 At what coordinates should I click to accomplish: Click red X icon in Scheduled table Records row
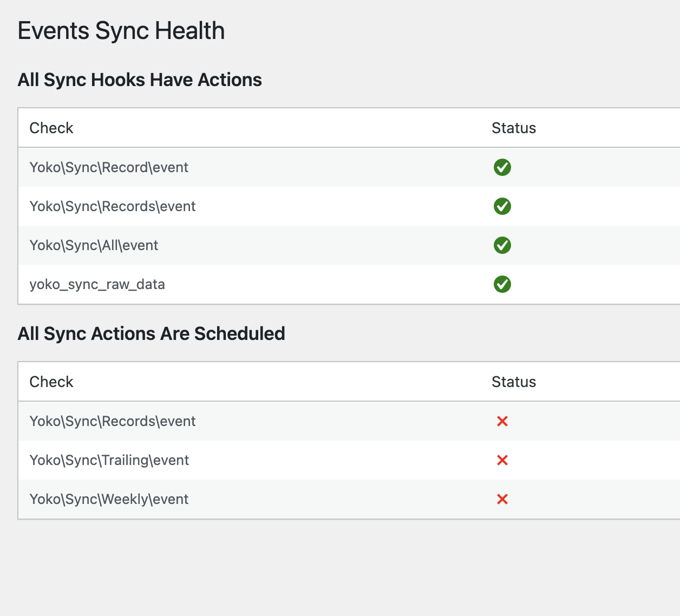tap(502, 421)
